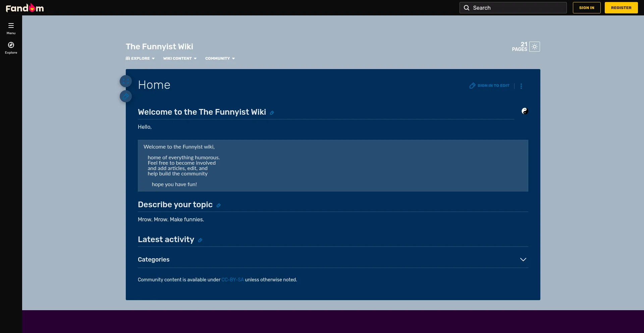
Task: Open the CC-BY-SA license link
Action: click(232, 280)
